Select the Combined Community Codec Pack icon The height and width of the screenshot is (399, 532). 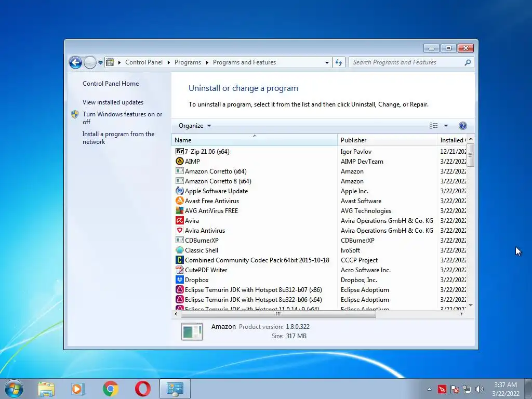tap(179, 260)
